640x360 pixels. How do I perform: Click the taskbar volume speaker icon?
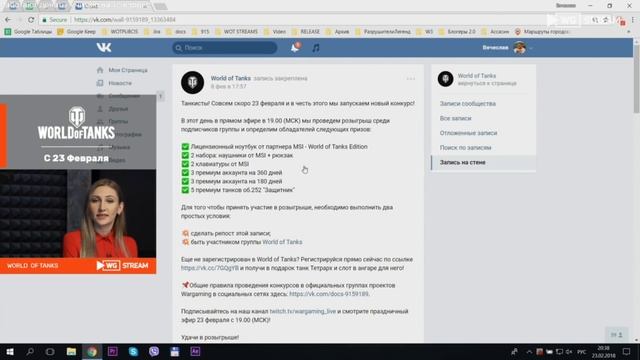coord(569,351)
